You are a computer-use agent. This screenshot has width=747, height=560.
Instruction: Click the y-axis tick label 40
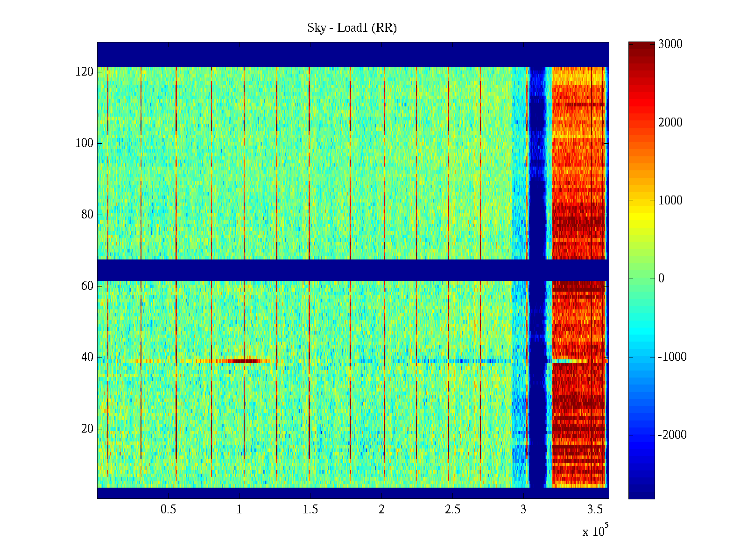[87, 357]
